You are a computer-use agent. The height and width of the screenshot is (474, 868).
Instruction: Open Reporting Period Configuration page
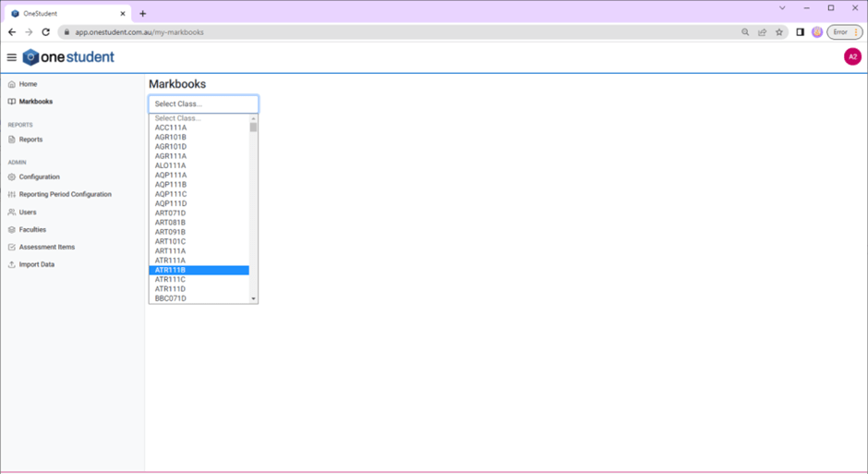click(65, 194)
